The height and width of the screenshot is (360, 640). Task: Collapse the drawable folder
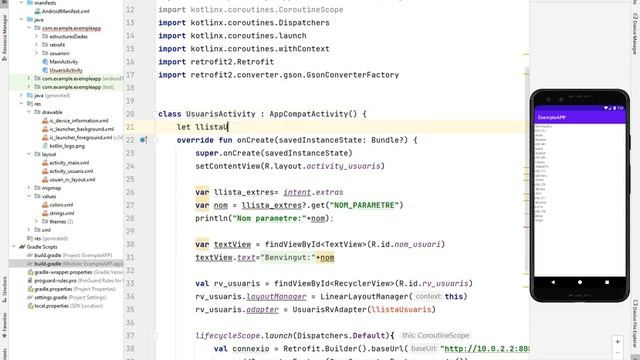(x=29, y=112)
